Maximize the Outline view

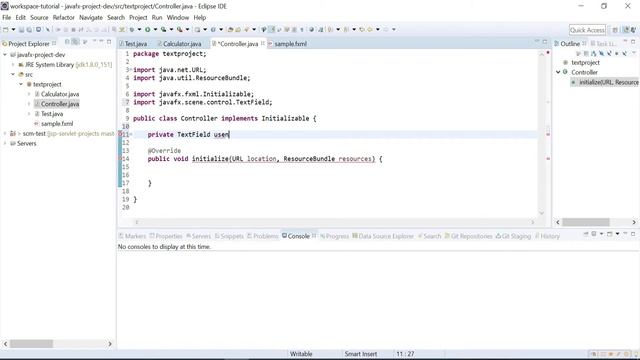(x=633, y=42)
